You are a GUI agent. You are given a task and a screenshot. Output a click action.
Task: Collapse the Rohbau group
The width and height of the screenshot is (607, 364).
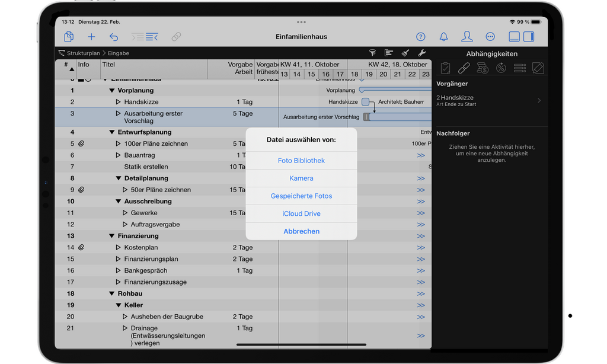(x=112, y=293)
